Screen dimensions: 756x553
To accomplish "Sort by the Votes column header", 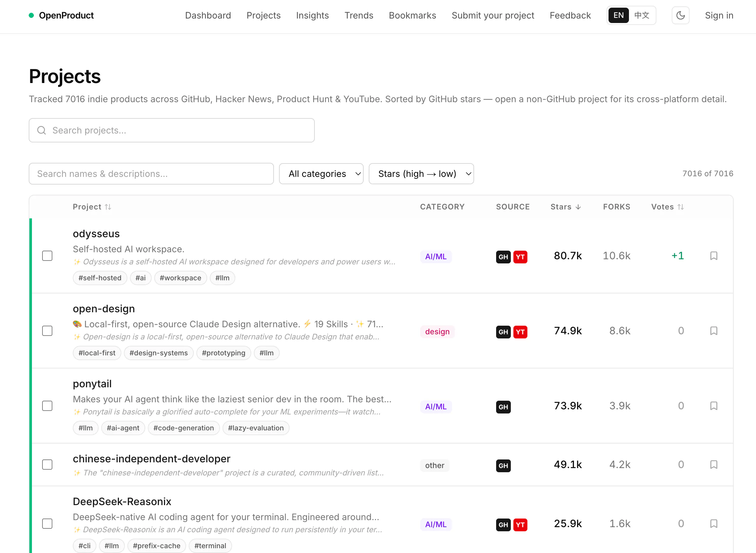I will (x=667, y=207).
